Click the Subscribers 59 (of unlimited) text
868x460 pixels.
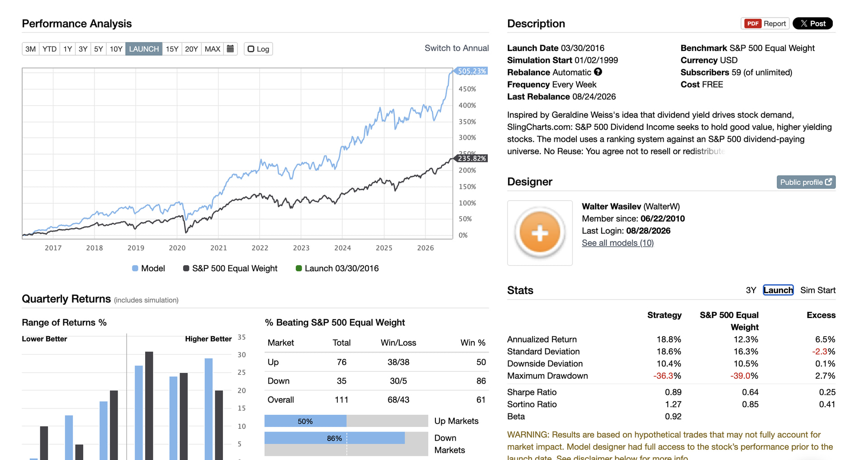click(x=736, y=72)
